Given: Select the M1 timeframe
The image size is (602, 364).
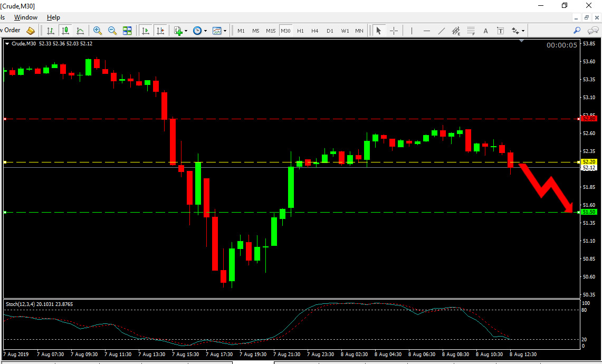Looking at the screenshot, I should point(241,31).
